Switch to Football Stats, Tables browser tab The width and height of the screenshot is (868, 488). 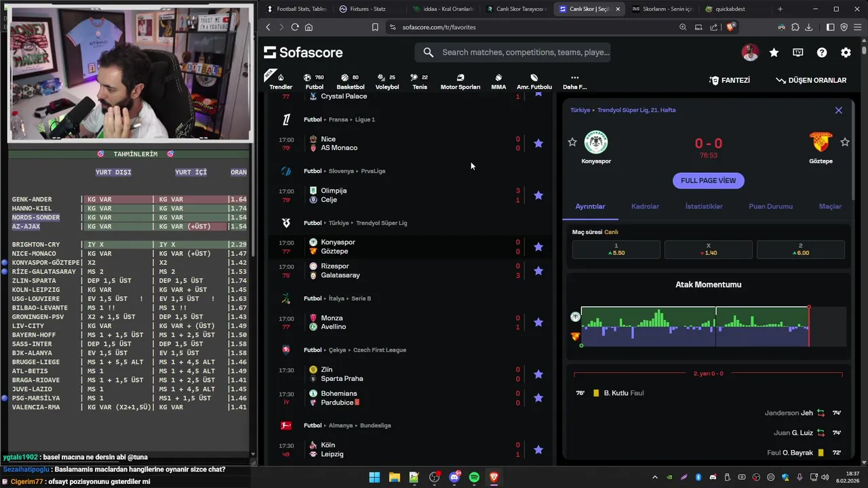pos(296,9)
